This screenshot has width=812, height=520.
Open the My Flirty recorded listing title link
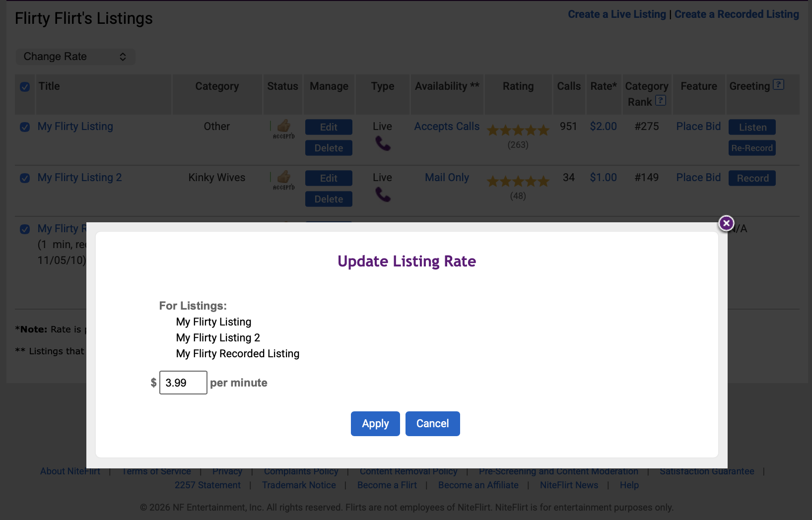(x=62, y=229)
